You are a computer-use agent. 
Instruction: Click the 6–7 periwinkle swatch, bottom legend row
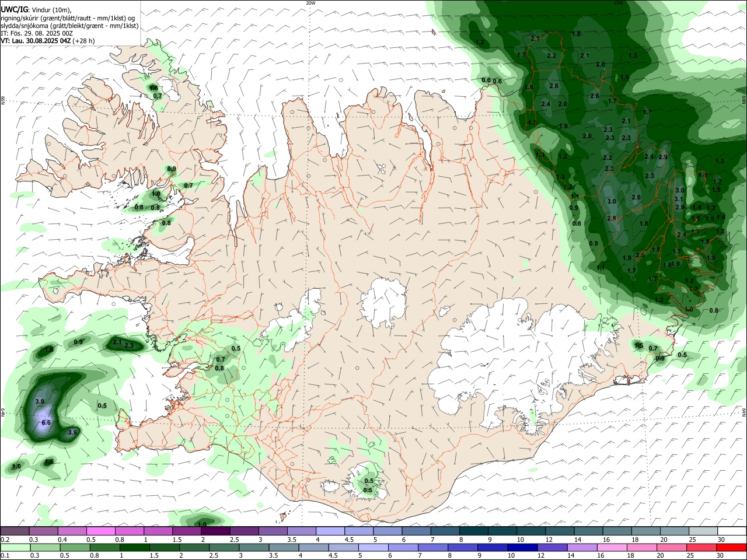[403, 547]
